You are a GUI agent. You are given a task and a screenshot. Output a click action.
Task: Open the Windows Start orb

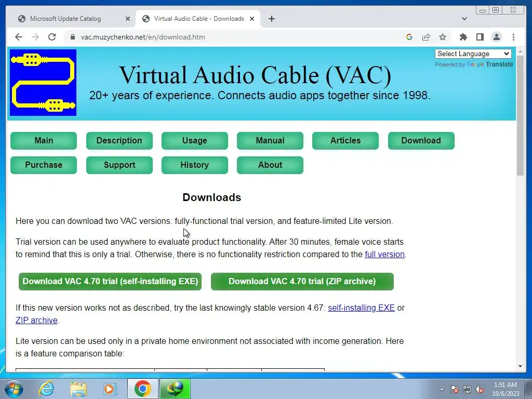tap(14, 389)
